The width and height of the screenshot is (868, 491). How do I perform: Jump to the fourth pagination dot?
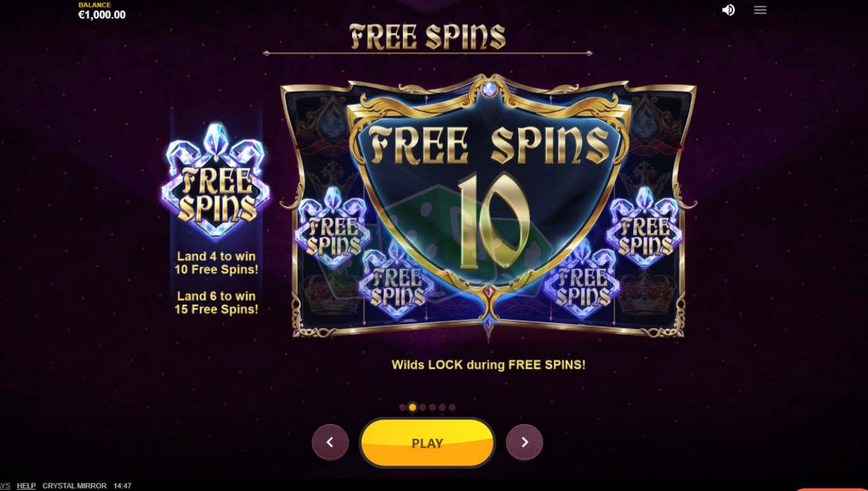pyautogui.click(x=432, y=408)
